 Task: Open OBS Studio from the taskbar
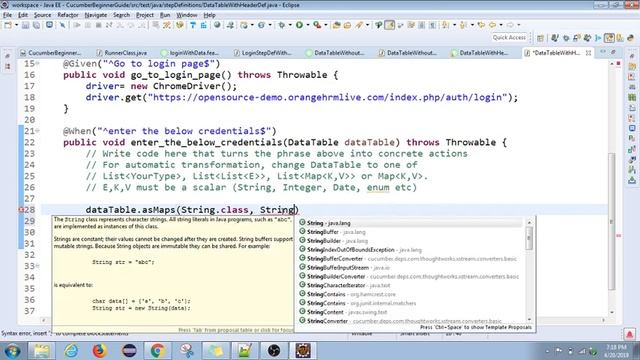(273, 350)
